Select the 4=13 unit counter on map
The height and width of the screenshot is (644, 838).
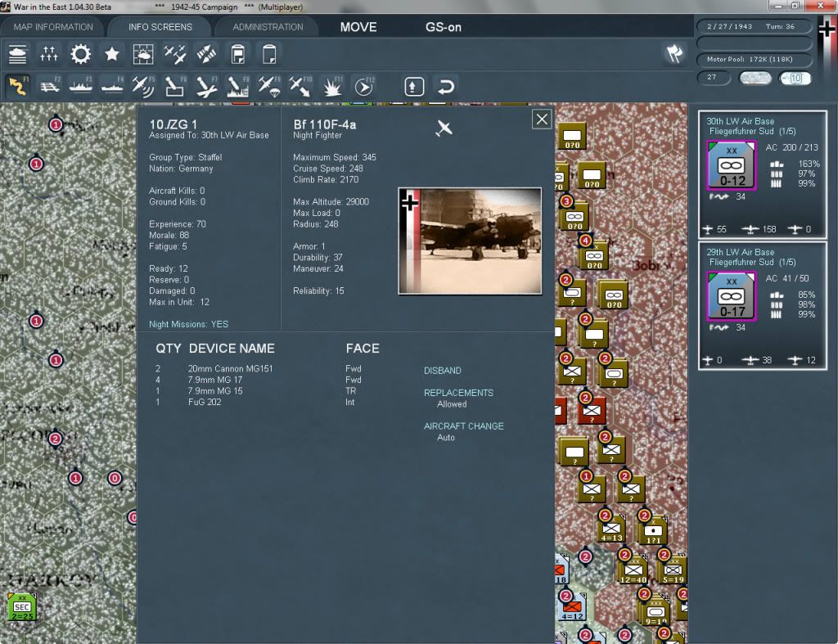[x=612, y=529]
